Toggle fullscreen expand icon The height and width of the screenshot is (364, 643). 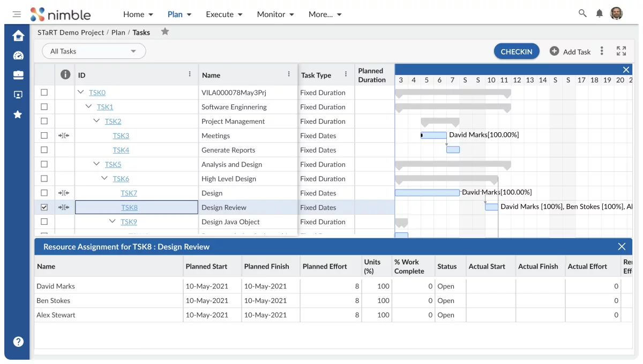621,51
